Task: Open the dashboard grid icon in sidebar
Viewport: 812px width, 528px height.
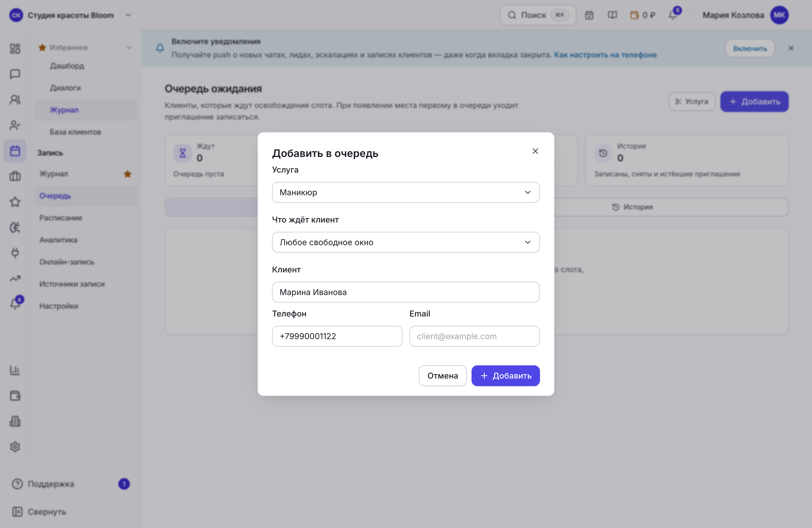Action: pos(15,48)
